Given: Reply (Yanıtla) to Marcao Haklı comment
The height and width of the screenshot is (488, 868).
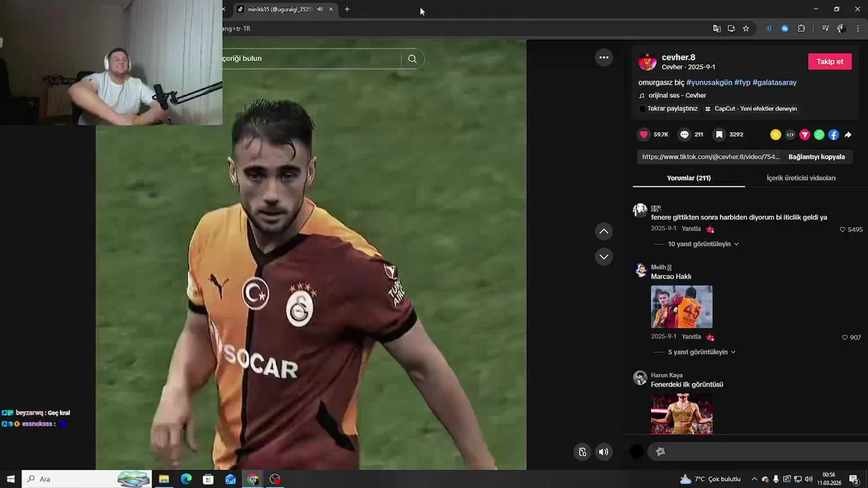Looking at the screenshot, I should [x=691, y=337].
